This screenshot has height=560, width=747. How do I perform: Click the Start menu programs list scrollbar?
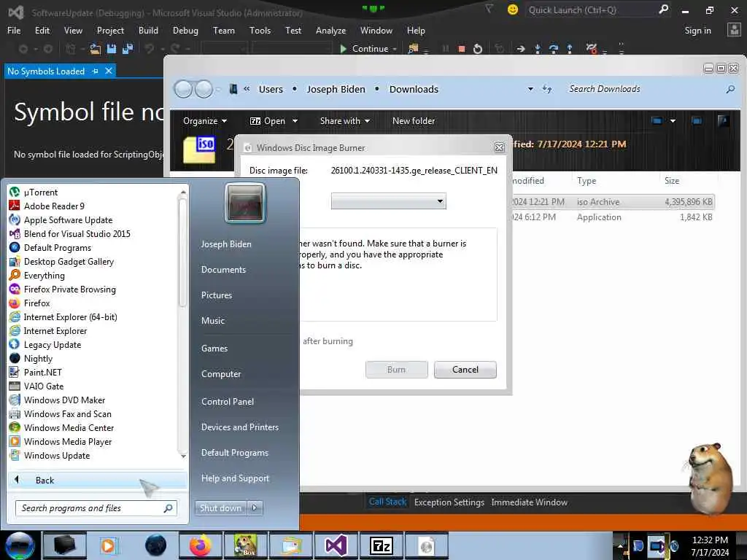click(183, 252)
